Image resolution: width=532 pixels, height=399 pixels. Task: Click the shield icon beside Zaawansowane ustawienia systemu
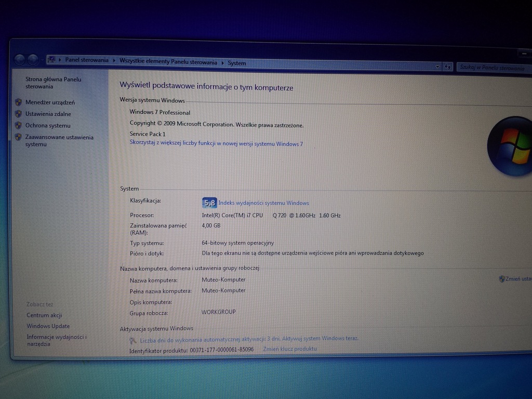pyautogui.click(x=18, y=137)
